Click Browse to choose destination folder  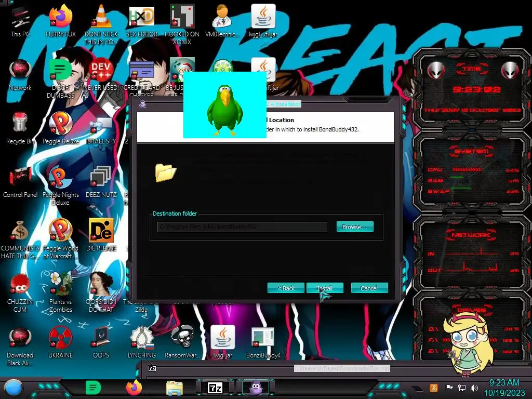click(355, 227)
